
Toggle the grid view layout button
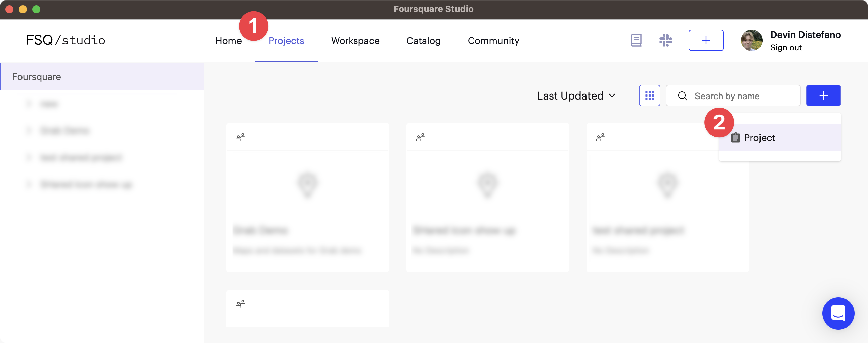pyautogui.click(x=649, y=96)
